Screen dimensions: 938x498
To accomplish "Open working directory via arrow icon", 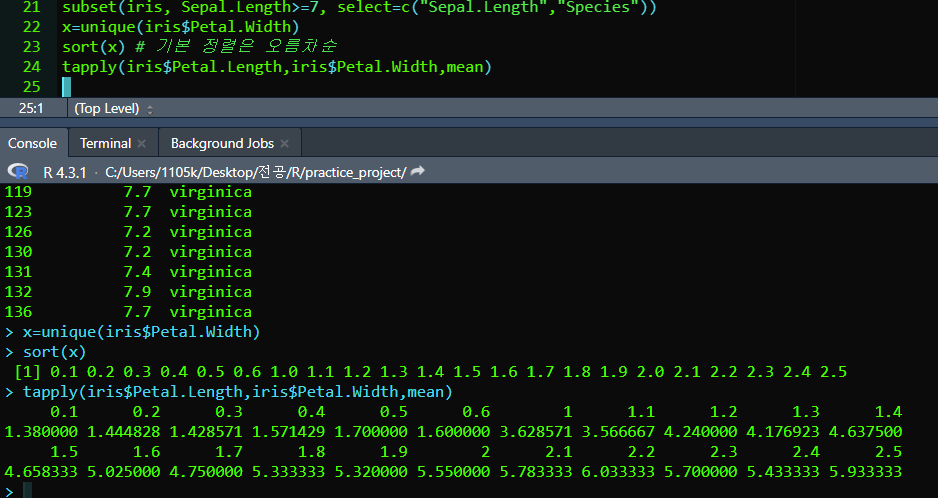I will coord(418,171).
